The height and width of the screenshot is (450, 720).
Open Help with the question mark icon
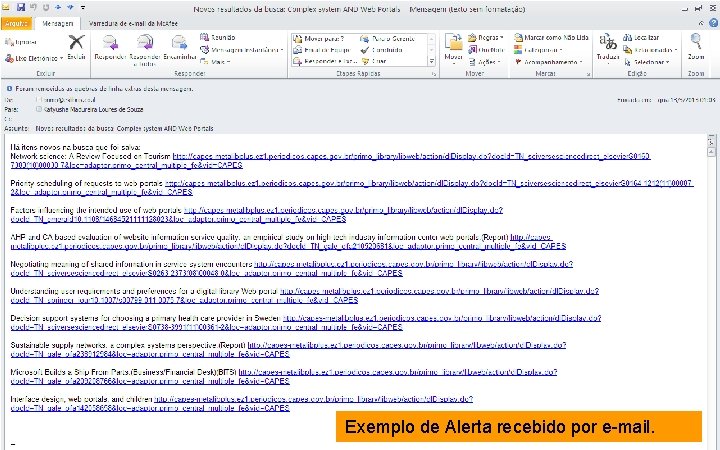coord(714,23)
